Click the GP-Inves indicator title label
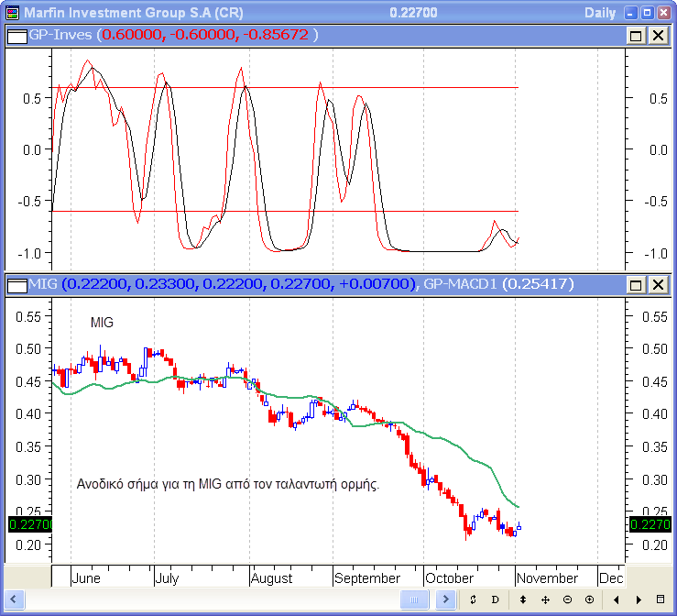This screenshot has height=616, width=677. (x=62, y=35)
